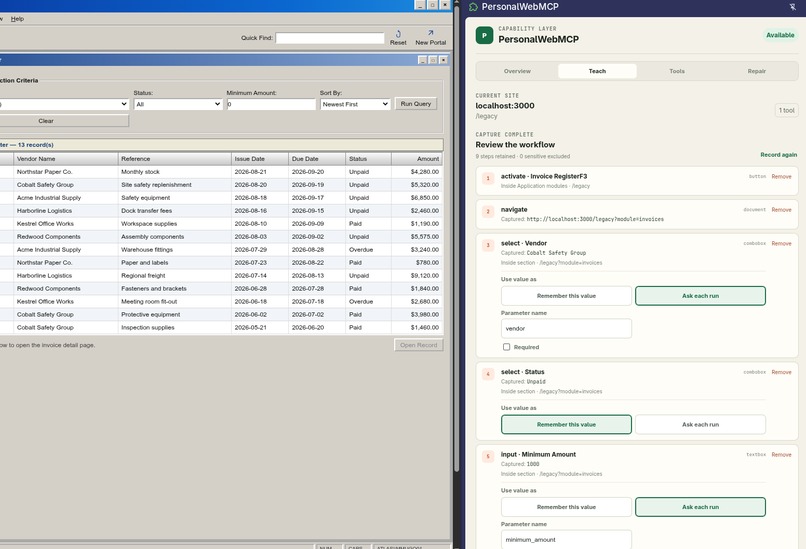806x549 pixels.
Task: Click the Quick Find input field
Action: click(329, 38)
